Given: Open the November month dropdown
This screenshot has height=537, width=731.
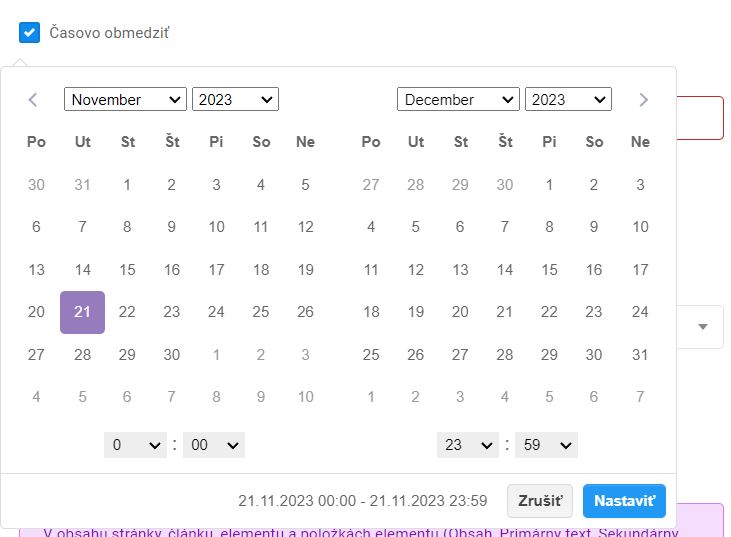Looking at the screenshot, I should (125, 99).
